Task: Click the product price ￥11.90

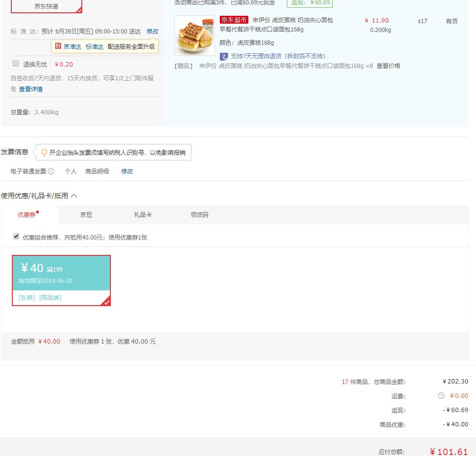Action: click(377, 21)
